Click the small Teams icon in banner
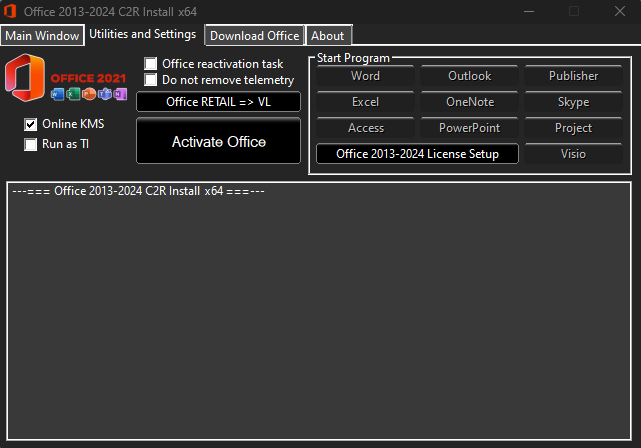 pos(105,94)
